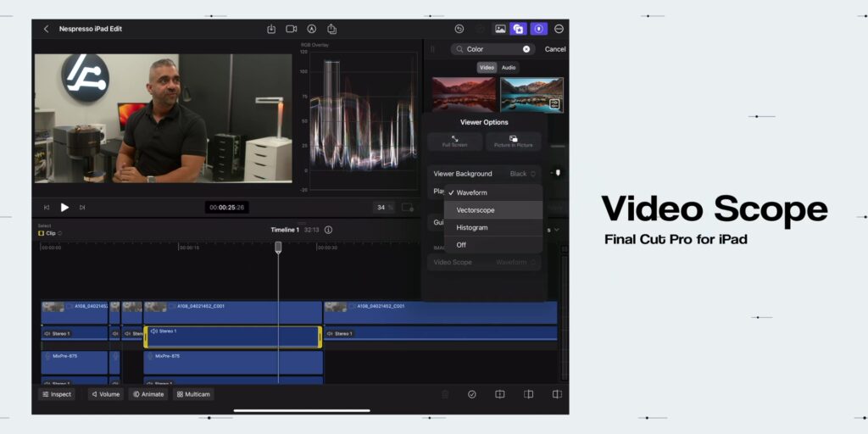Open the Animate control
Viewport: 868px width, 434px height.
(148, 394)
